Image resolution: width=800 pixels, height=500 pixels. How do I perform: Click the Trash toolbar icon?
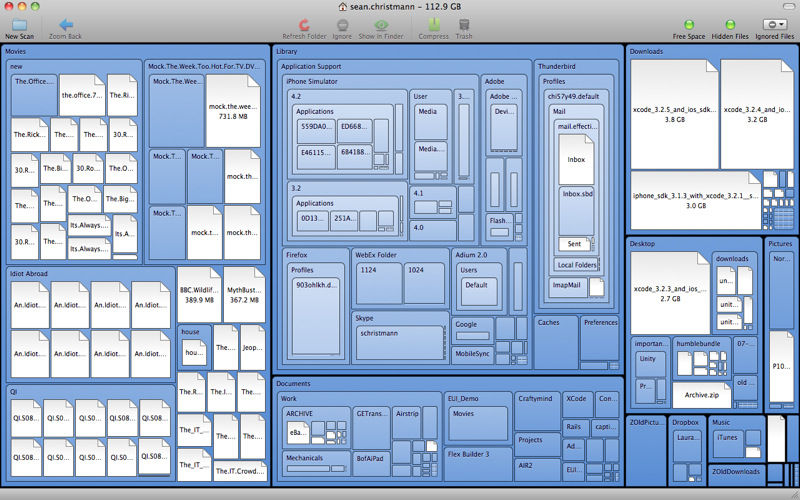pos(464,24)
